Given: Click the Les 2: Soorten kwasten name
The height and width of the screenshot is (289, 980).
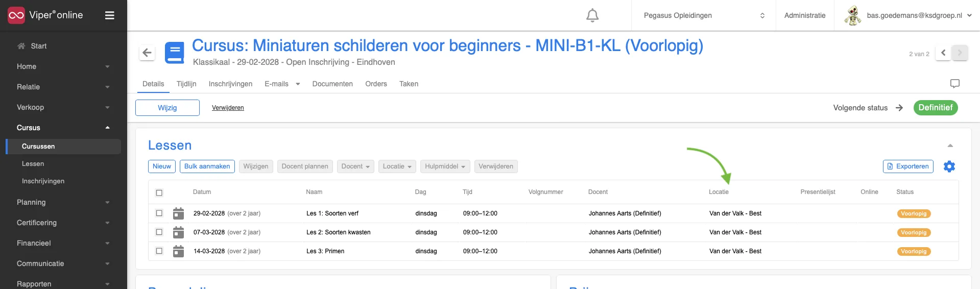Looking at the screenshot, I should pyautogui.click(x=339, y=232).
